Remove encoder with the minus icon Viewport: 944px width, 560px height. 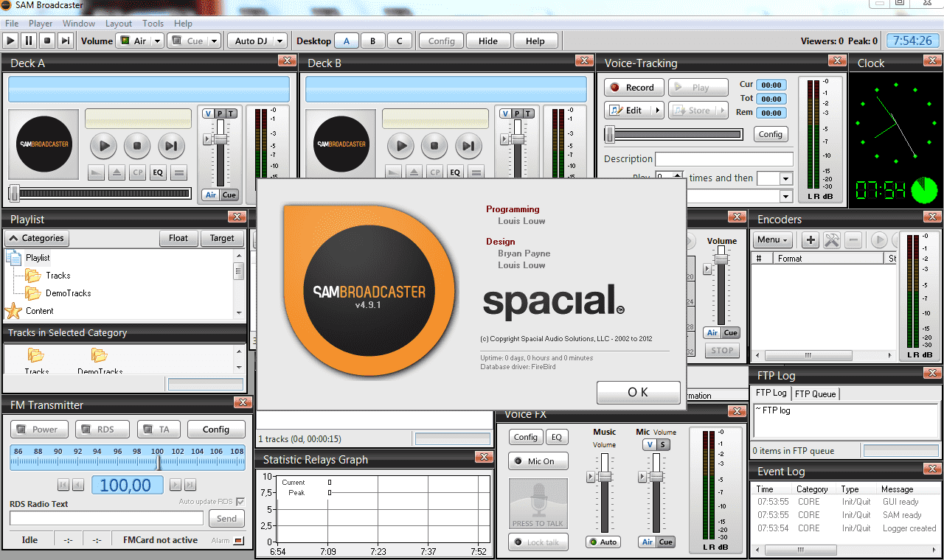tap(853, 240)
